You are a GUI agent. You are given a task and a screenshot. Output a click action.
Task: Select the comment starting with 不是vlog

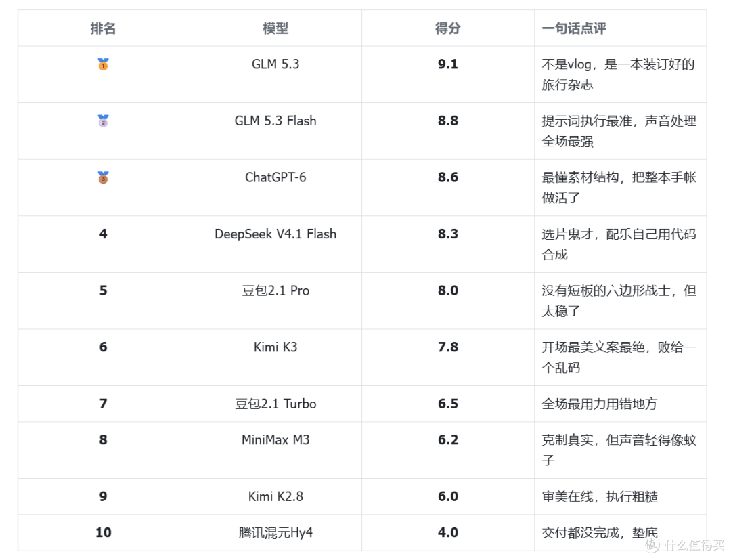pyautogui.click(x=619, y=74)
